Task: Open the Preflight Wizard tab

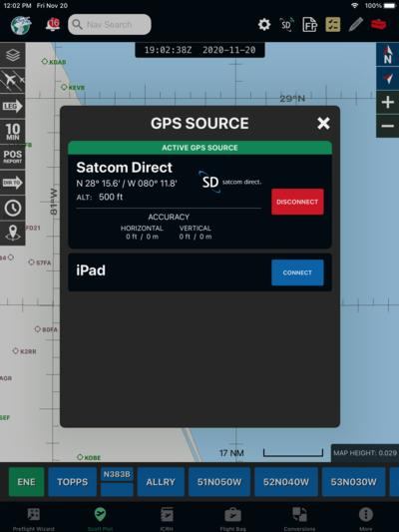Action: [x=33, y=518]
